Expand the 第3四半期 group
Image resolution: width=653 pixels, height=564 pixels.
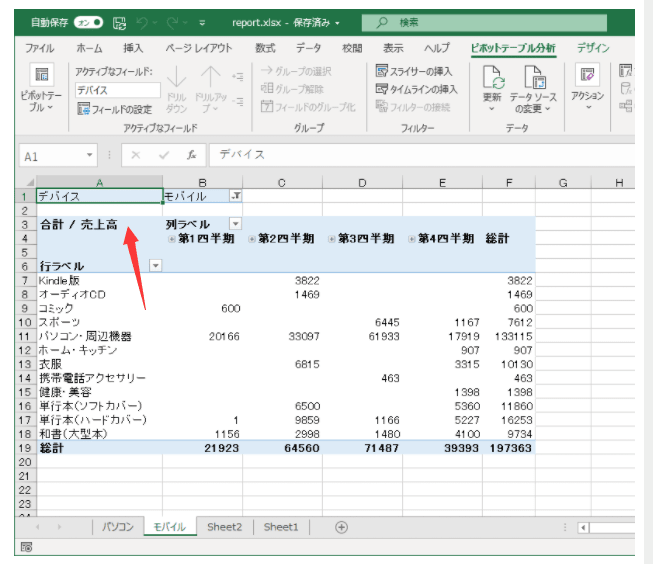pyautogui.click(x=331, y=239)
